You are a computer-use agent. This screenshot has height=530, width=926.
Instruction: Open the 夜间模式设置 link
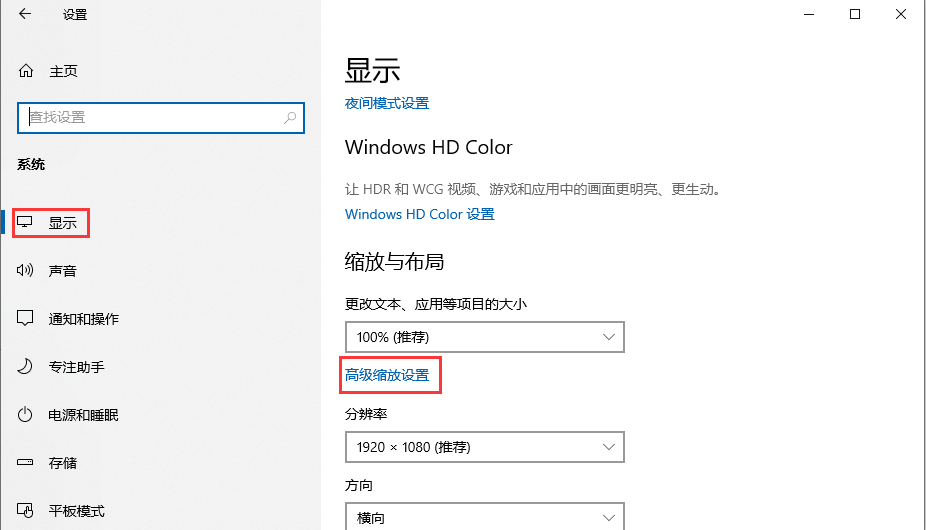[387, 103]
